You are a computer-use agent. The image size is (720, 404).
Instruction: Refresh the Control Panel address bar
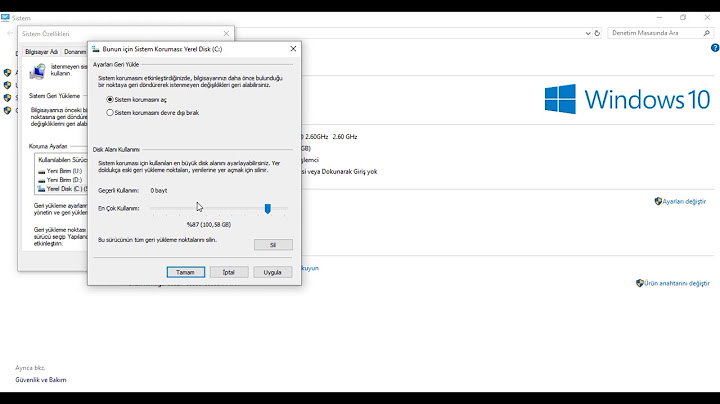coord(597,33)
